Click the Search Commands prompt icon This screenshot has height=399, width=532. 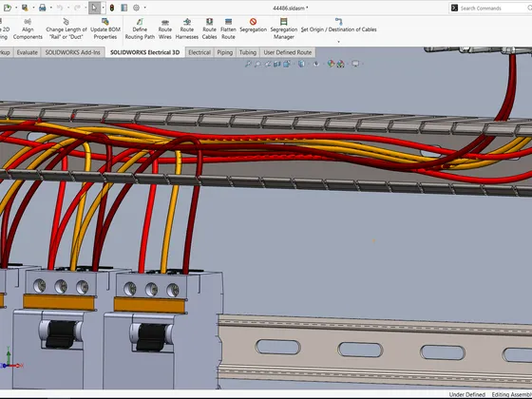(x=455, y=9)
